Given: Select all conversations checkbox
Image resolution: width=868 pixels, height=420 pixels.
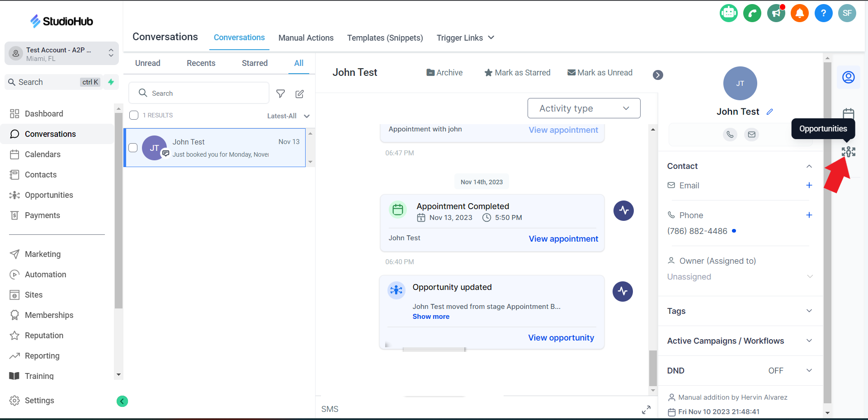Looking at the screenshot, I should click(134, 115).
